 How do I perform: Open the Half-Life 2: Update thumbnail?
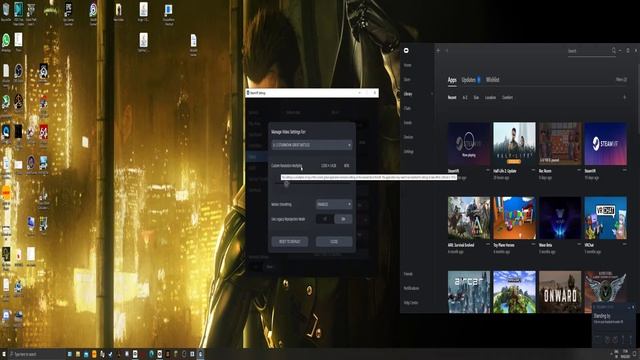tap(514, 144)
